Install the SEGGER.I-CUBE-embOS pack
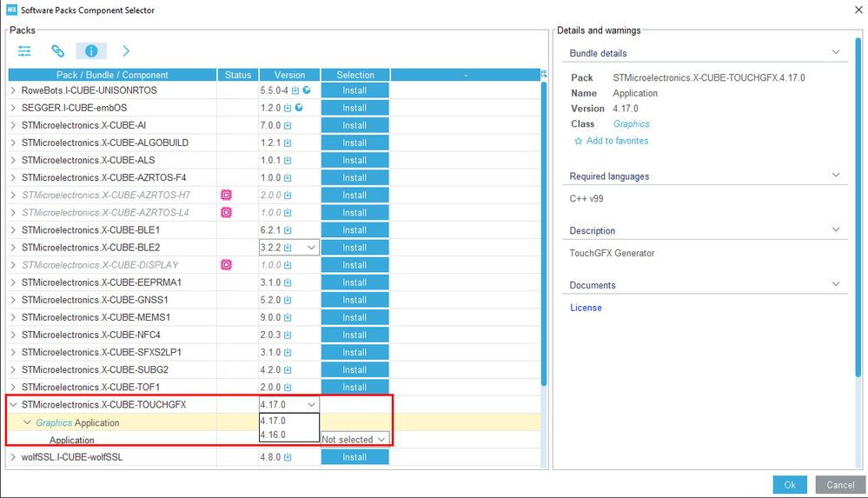The height and width of the screenshot is (498, 868). pos(354,108)
